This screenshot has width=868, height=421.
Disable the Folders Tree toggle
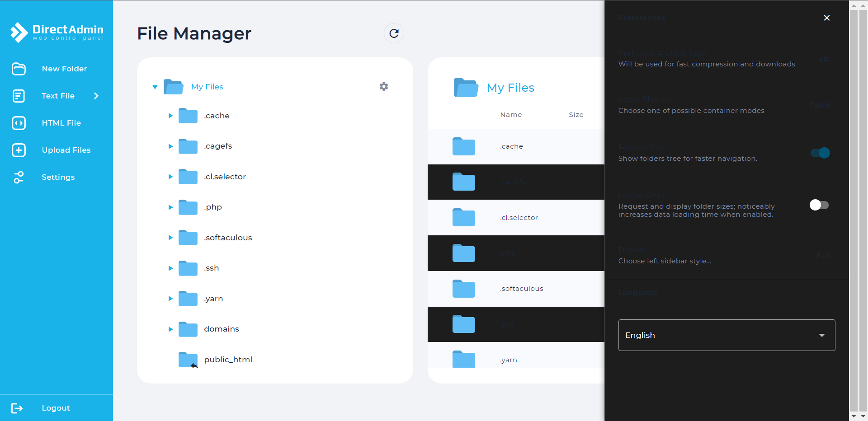click(820, 153)
